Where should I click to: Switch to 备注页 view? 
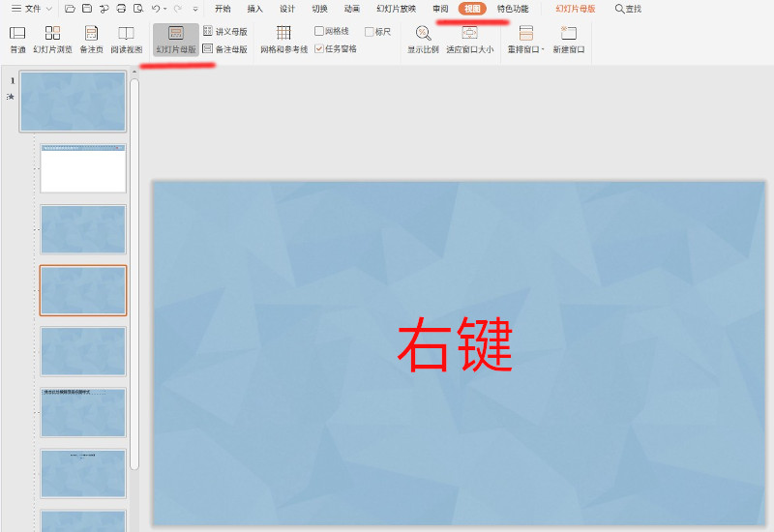click(x=91, y=40)
